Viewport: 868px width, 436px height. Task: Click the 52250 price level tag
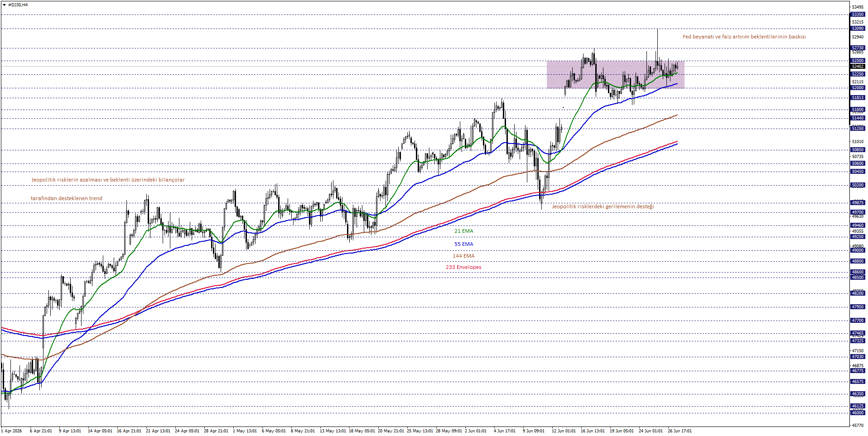[858, 74]
